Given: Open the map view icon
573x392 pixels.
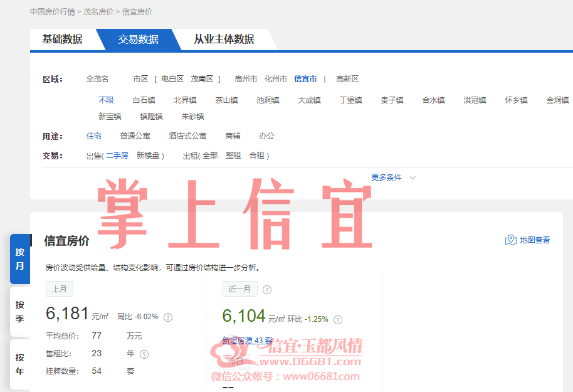Looking at the screenshot, I should point(510,240).
